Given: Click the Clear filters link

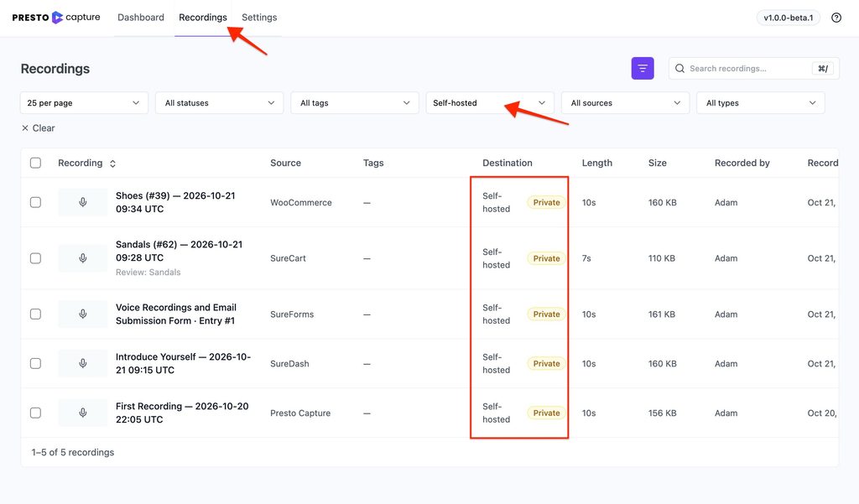Looking at the screenshot, I should pyautogui.click(x=39, y=128).
